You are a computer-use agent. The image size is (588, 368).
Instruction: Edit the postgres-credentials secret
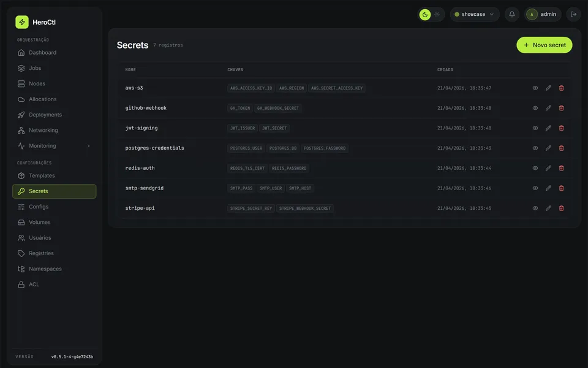(x=548, y=148)
